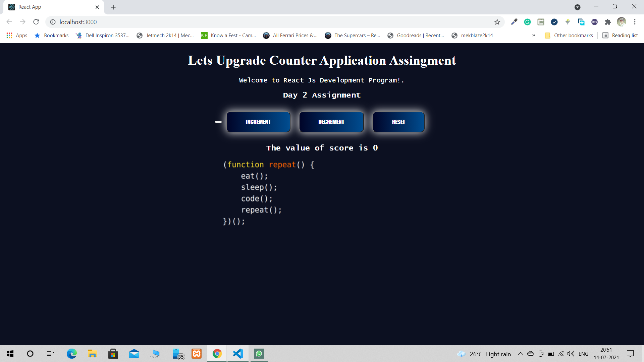Image resolution: width=644 pixels, height=362 pixels.
Task: Toggle the page reload button
Action: [x=36, y=22]
